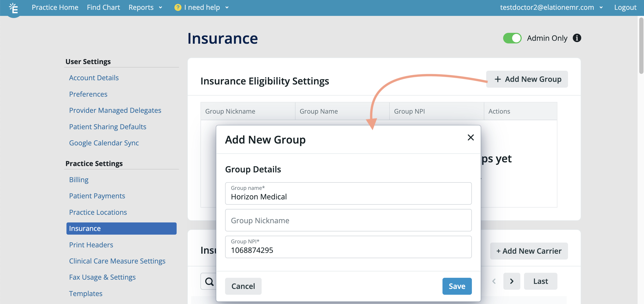
Task: Open the Reports dropdown
Action: tap(145, 7)
